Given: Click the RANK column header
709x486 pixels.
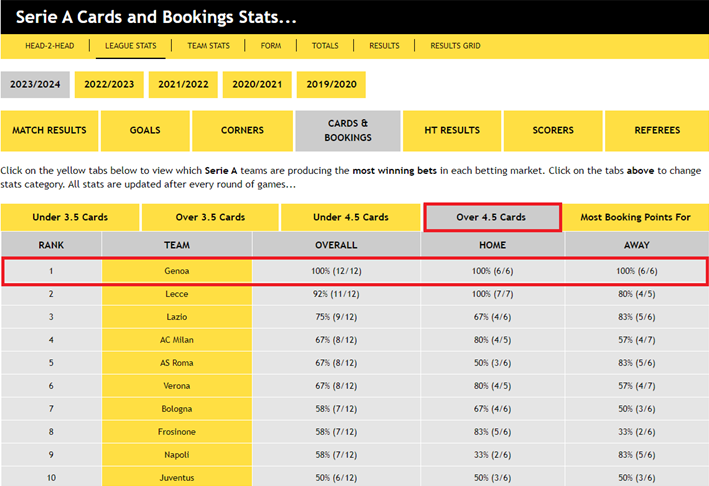Looking at the screenshot, I should [51, 245].
